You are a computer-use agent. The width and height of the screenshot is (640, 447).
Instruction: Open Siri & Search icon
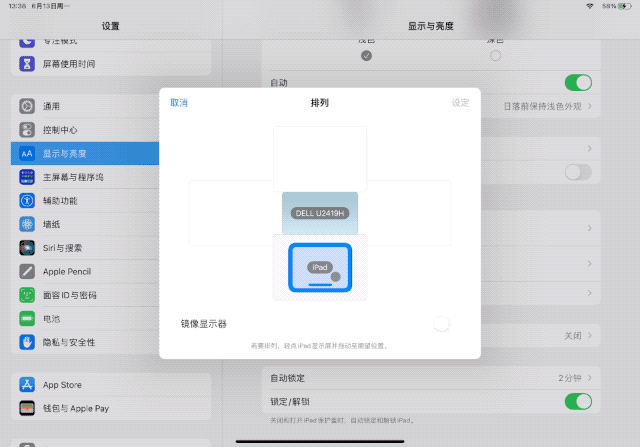coord(27,247)
